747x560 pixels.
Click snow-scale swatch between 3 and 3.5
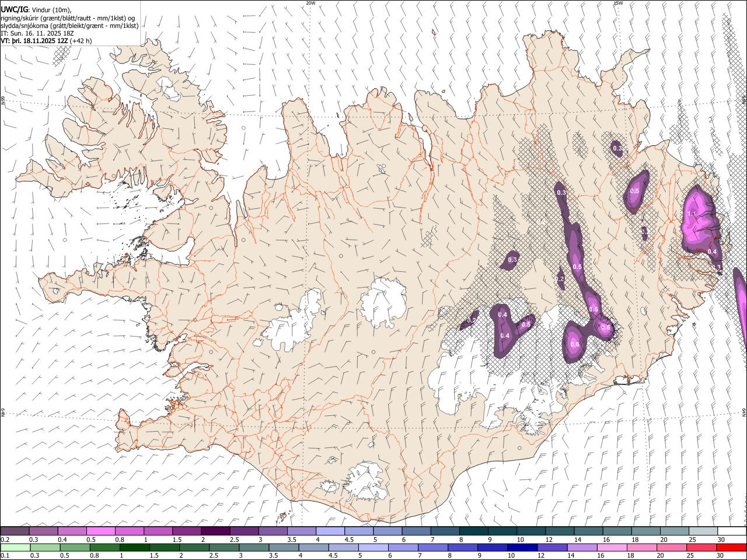273,531
